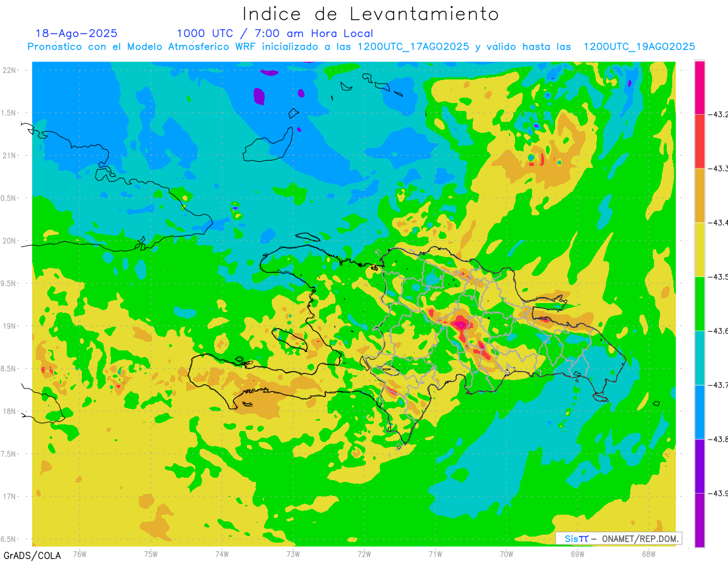Screen dimensions: 728x562
Task: Click the '-43.9' legend value
Action: click(x=718, y=493)
